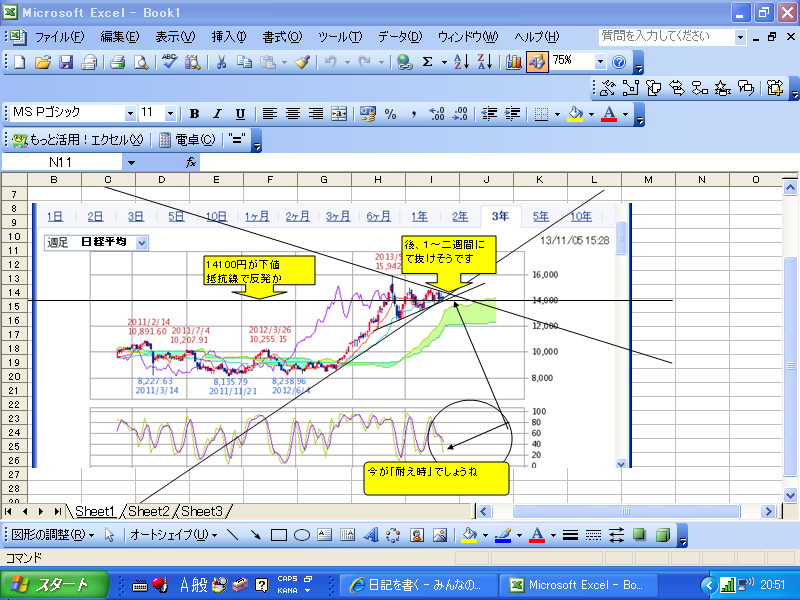The width and height of the screenshot is (800, 600).
Task: Click the Format Painter brush icon
Action: (302, 62)
